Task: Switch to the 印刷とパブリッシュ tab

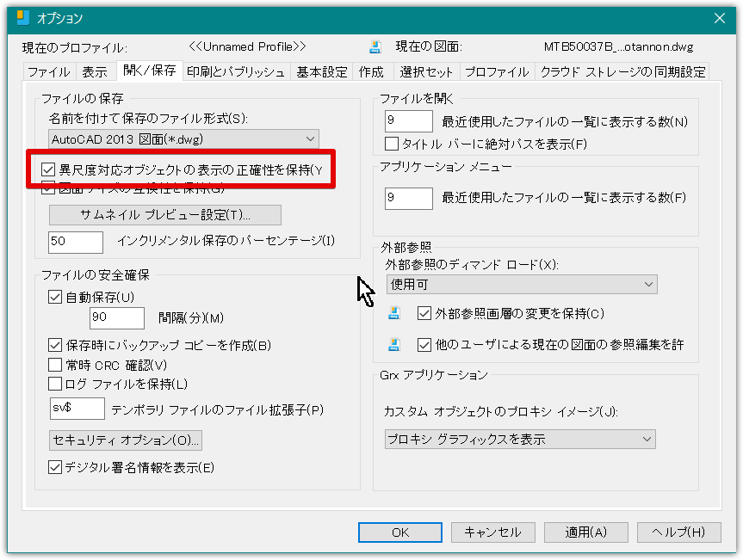Action: 235,72
